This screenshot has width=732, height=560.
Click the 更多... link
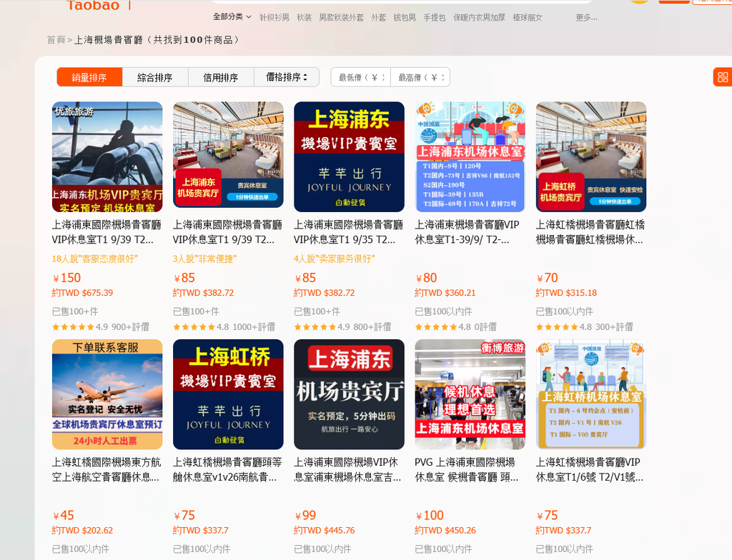pyautogui.click(x=586, y=17)
